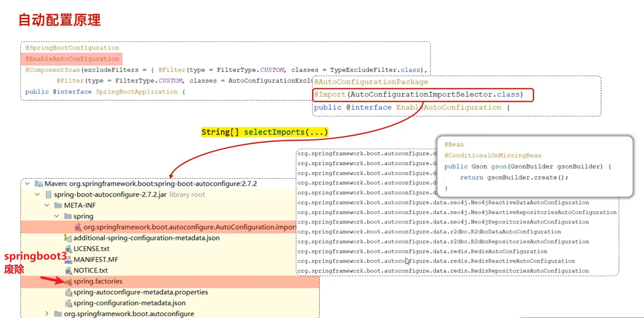Click the Neo4jRepositoriesAutoConfiguration entry
Screen dimensions: 644x318
pyautogui.click(x=443, y=222)
